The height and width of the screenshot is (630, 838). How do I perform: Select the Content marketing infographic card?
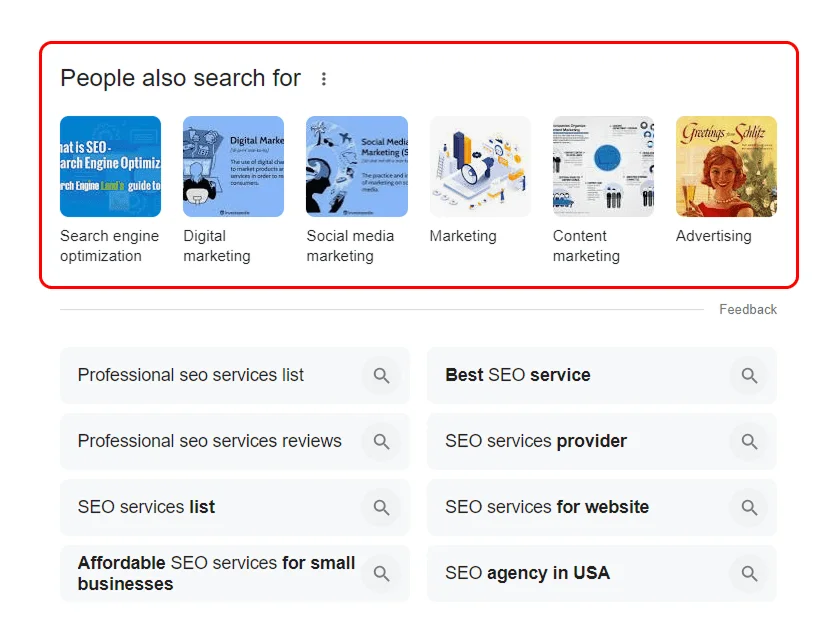pos(602,166)
